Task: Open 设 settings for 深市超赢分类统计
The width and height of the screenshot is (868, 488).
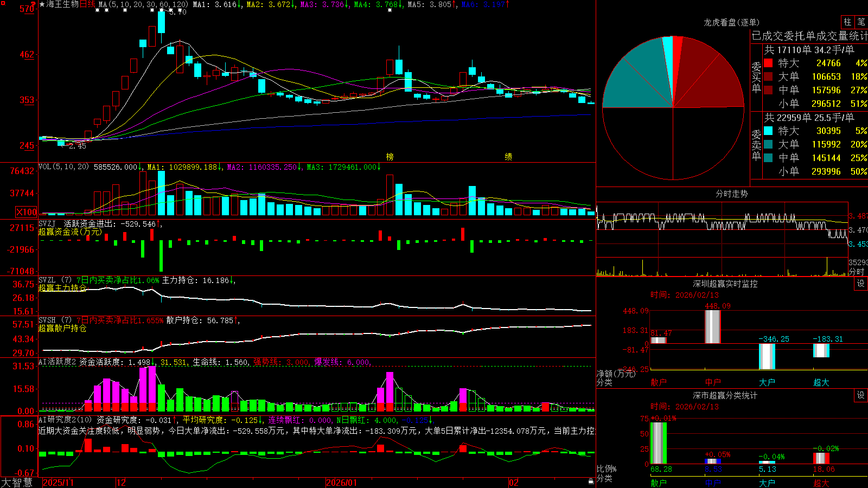Action: (861, 395)
